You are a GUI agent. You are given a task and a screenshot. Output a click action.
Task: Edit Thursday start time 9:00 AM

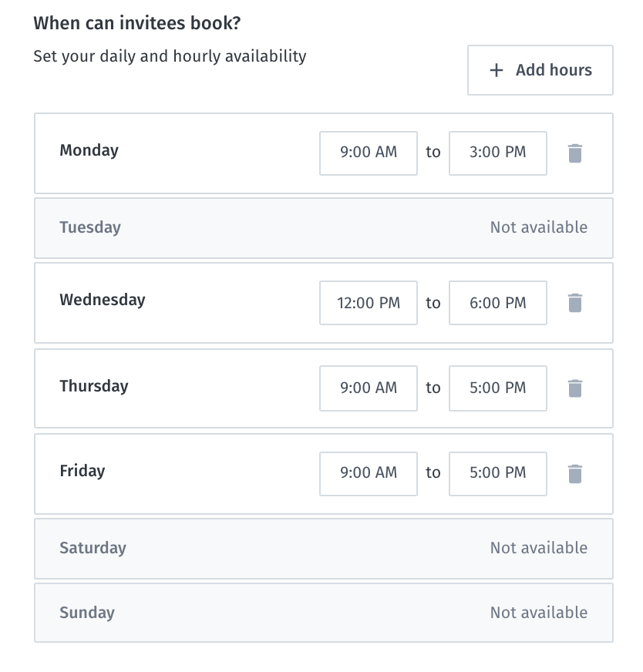pos(369,388)
